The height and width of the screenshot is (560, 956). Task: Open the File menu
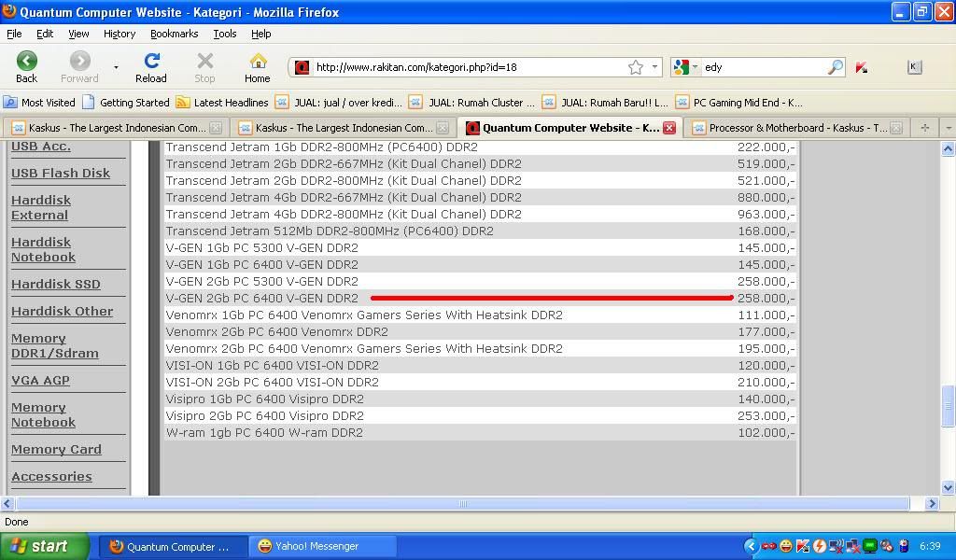click(x=14, y=34)
